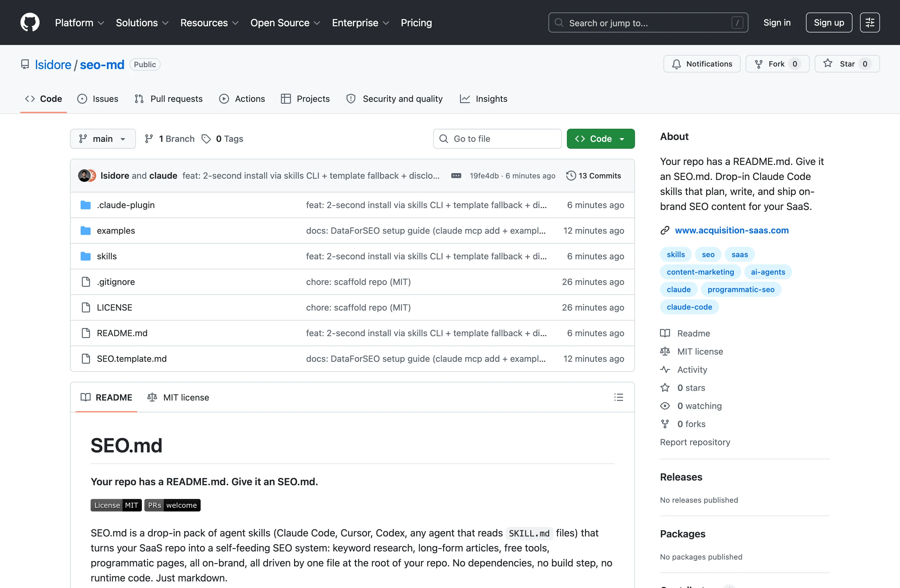Open the 19fe4db commit hash
Viewport: 900px width, 588px height.
pos(484,176)
